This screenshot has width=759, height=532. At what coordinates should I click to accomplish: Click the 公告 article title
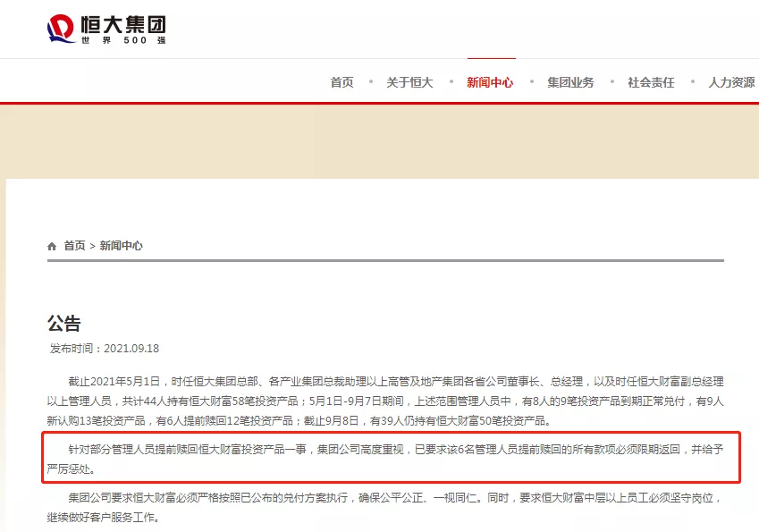click(63, 323)
